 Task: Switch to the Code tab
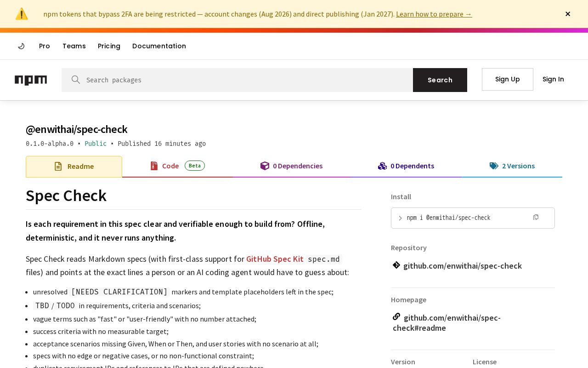click(x=177, y=166)
